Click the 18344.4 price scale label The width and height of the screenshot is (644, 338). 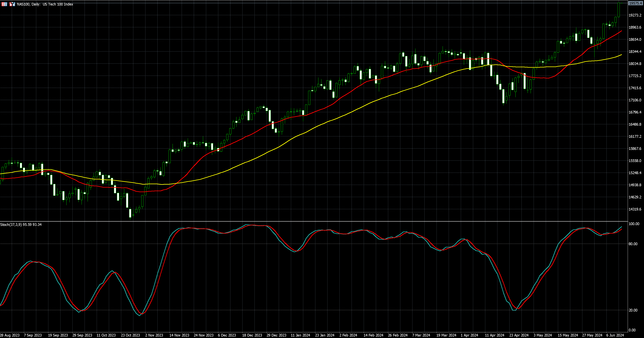pos(635,52)
